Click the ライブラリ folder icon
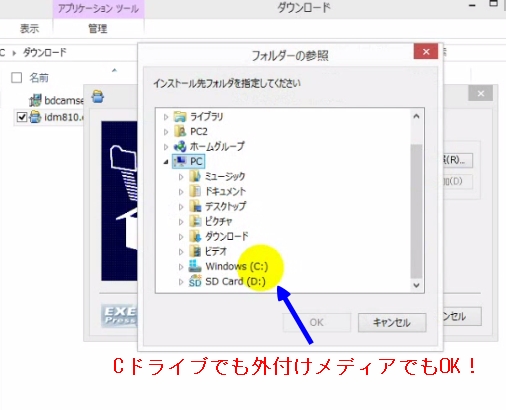 pyautogui.click(x=180, y=116)
